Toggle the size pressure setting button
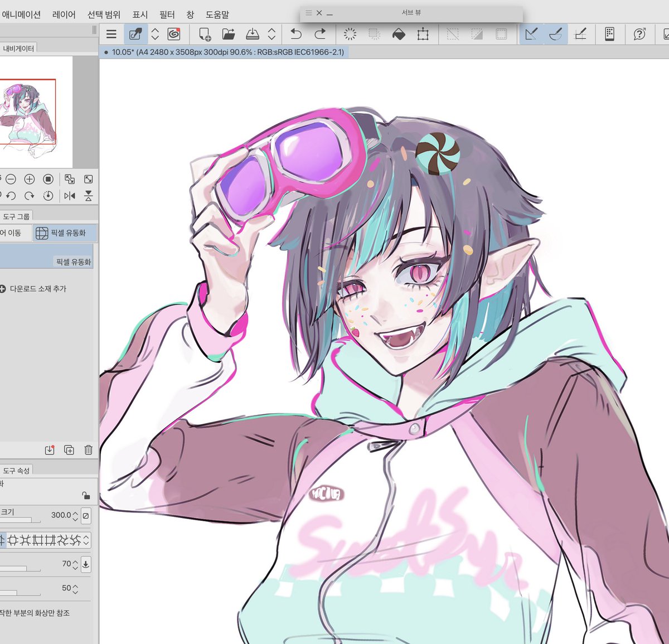The height and width of the screenshot is (644, 669). click(x=86, y=516)
